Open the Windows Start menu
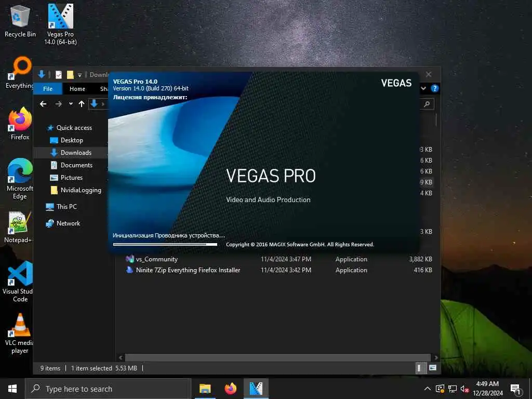Image resolution: width=532 pixels, height=399 pixels. (x=12, y=389)
